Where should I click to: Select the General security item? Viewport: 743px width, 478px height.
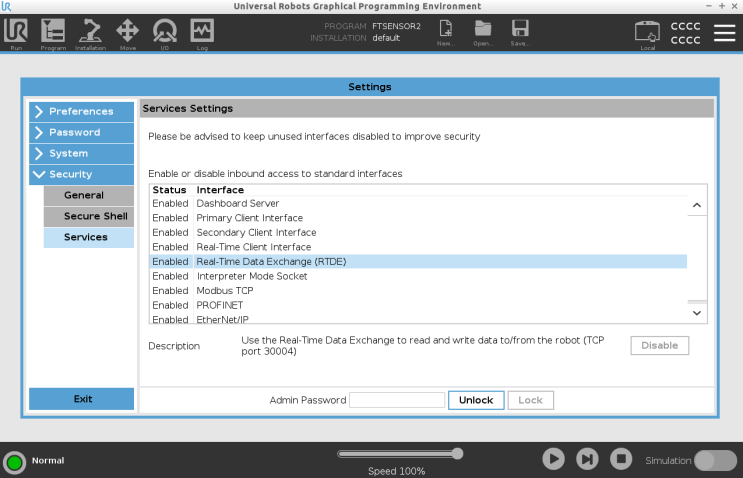tap(89, 195)
